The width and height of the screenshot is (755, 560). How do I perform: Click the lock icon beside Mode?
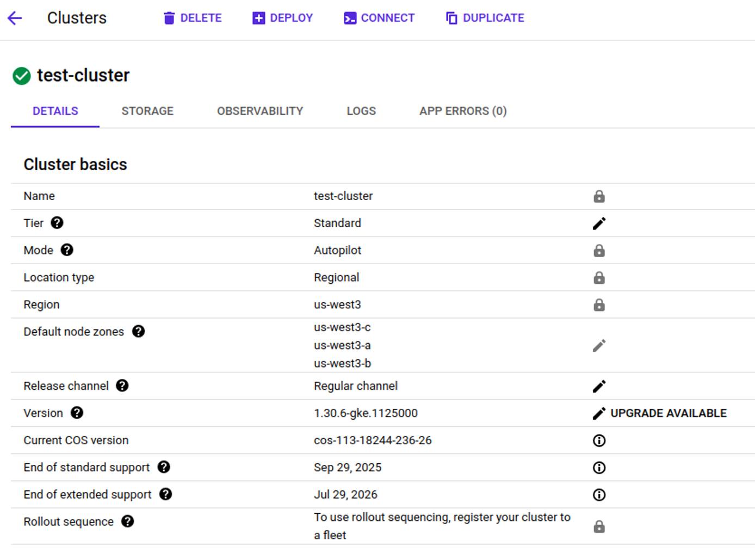[x=599, y=250]
